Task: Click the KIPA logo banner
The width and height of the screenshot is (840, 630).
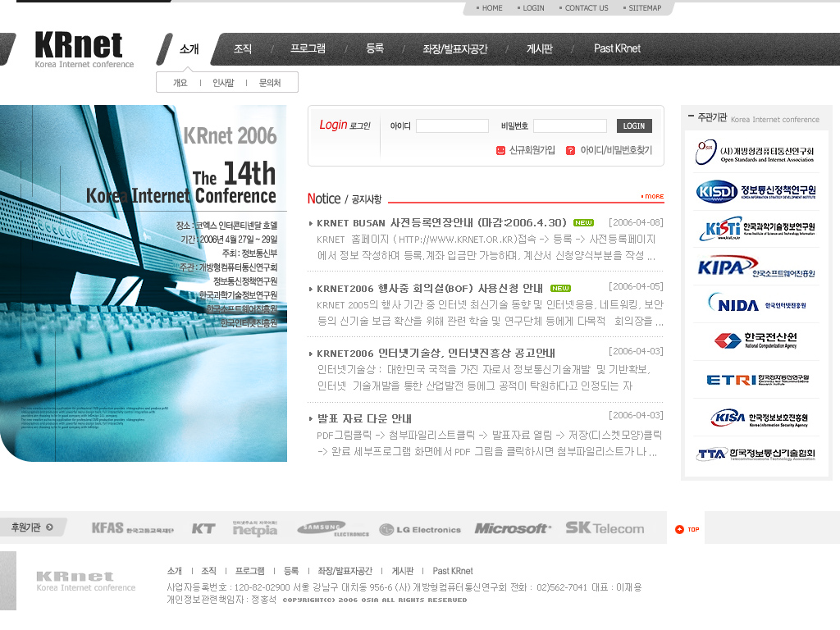Action: [x=756, y=267]
